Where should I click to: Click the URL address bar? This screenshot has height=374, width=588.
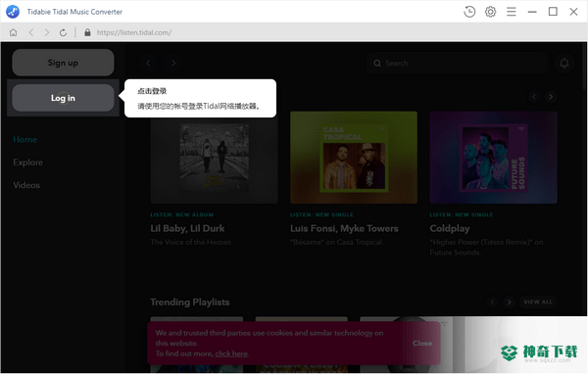pyautogui.click(x=134, y=32)
